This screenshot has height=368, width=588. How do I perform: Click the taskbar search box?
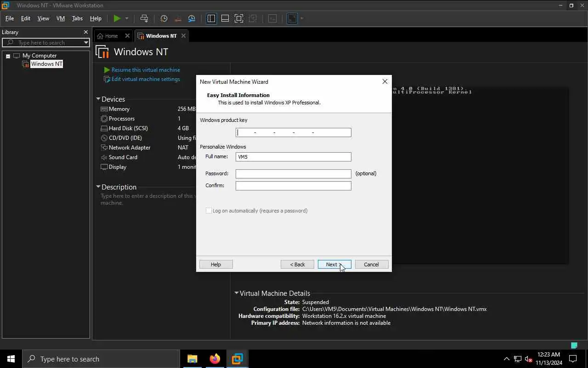coord(101,359)
